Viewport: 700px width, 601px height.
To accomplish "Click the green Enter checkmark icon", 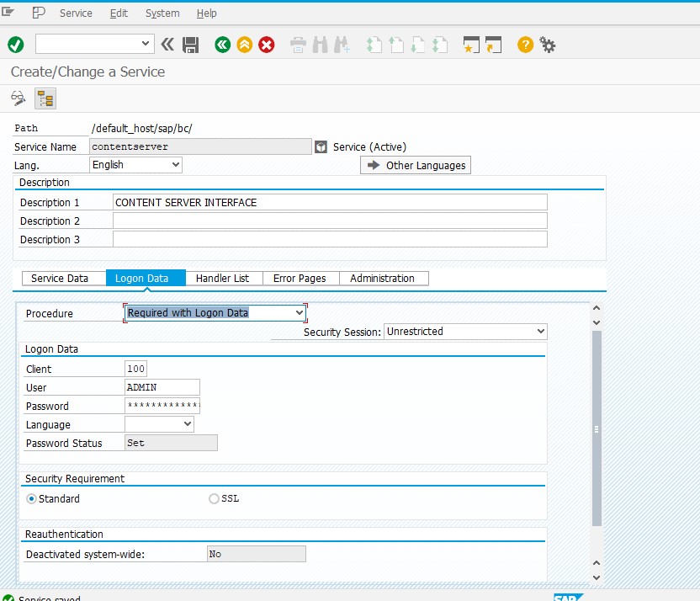I will click(16, 45).
